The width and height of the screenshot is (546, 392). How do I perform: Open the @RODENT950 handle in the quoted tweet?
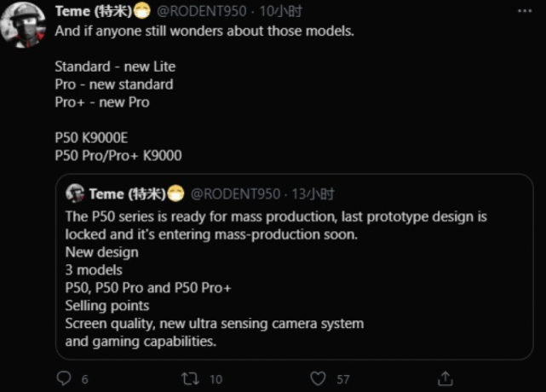coord(234,193)
